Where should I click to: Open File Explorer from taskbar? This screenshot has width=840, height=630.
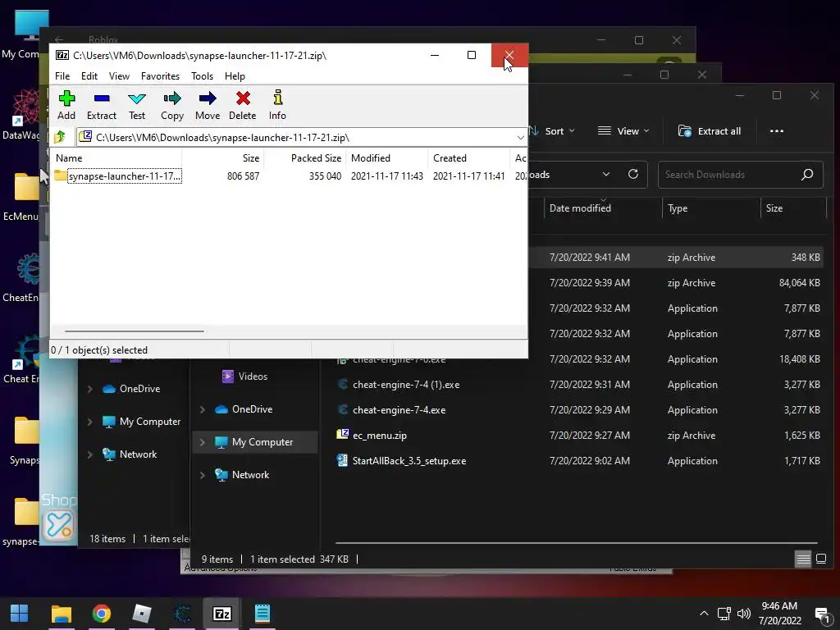(x=61, y=613)
